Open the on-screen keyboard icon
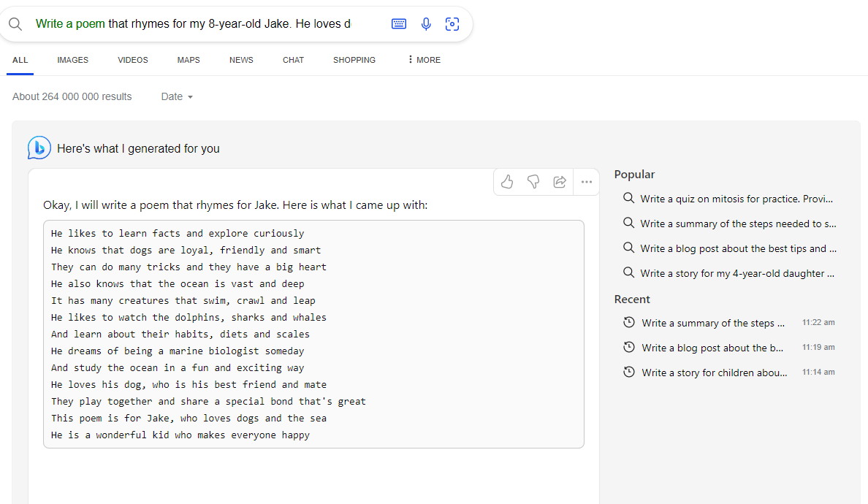 click(x=399, y=24)
